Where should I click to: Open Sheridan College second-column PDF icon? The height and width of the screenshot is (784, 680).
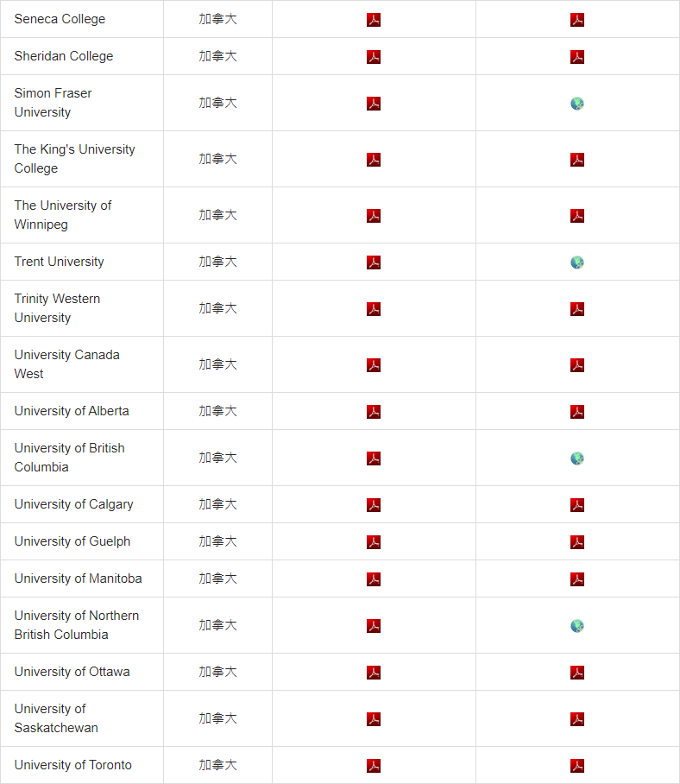(x=577, y=56)
